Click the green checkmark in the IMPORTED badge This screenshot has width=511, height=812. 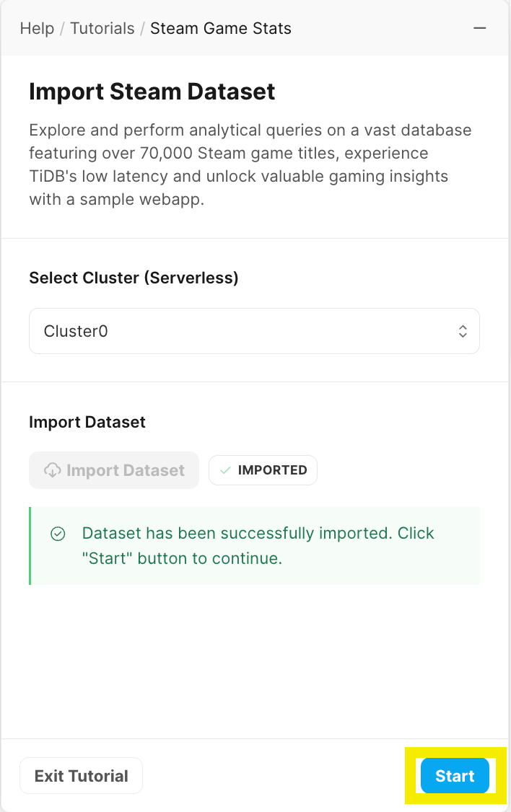click(225, 470)
